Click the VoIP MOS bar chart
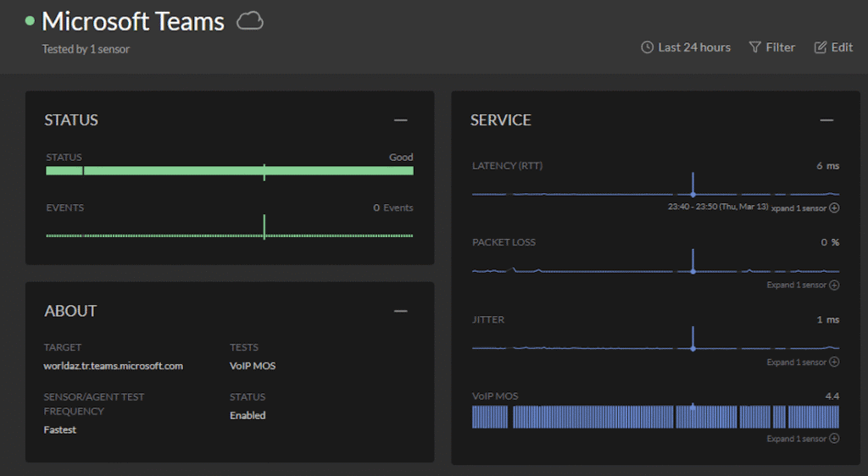The image size is (868, 476). [655, 417]
